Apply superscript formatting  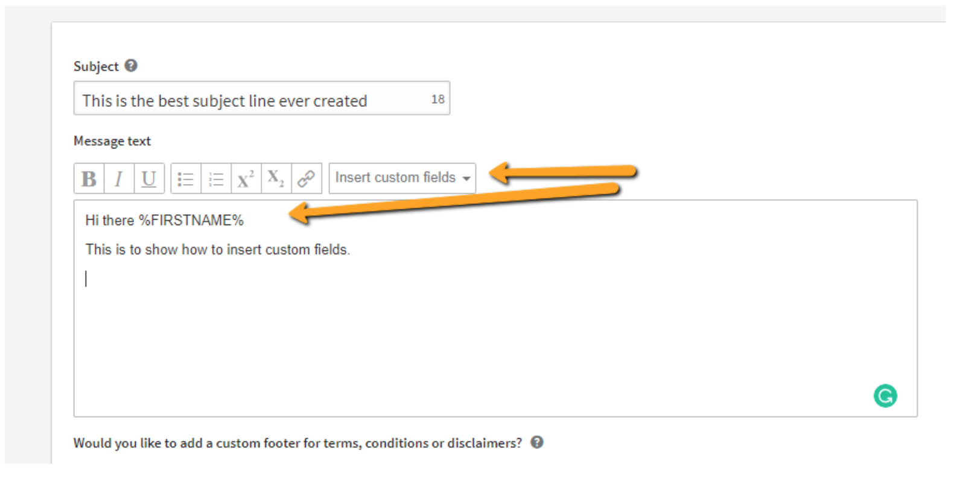pos(246,179)
